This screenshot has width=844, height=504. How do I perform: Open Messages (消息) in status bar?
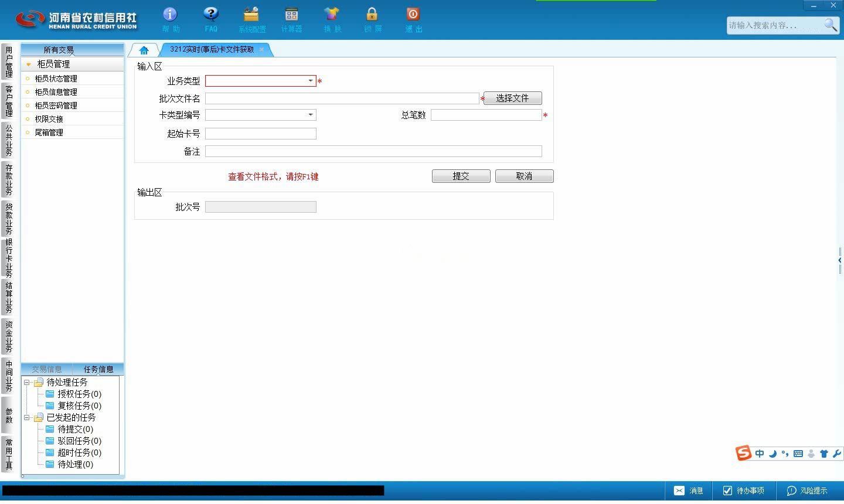[689, 491]
